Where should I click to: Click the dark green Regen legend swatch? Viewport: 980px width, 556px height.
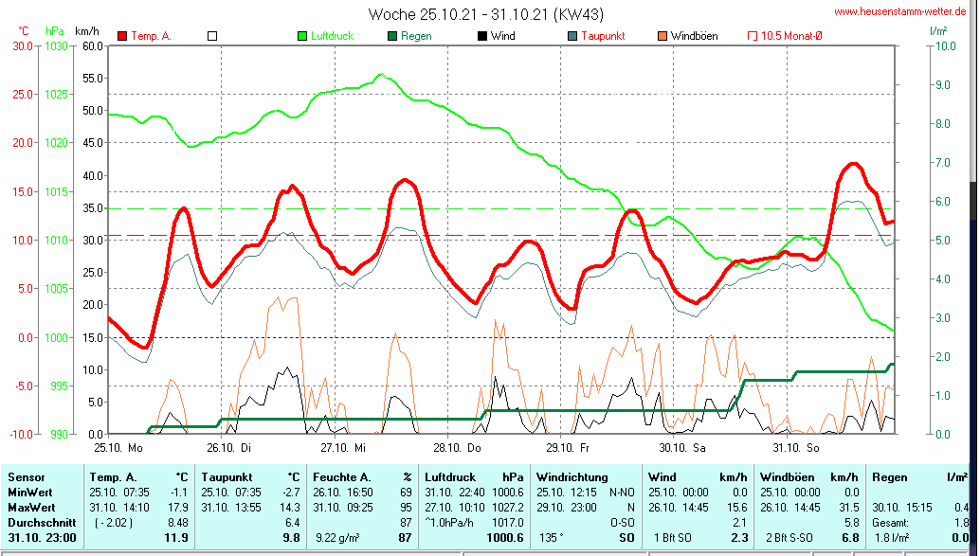(392, 36)
